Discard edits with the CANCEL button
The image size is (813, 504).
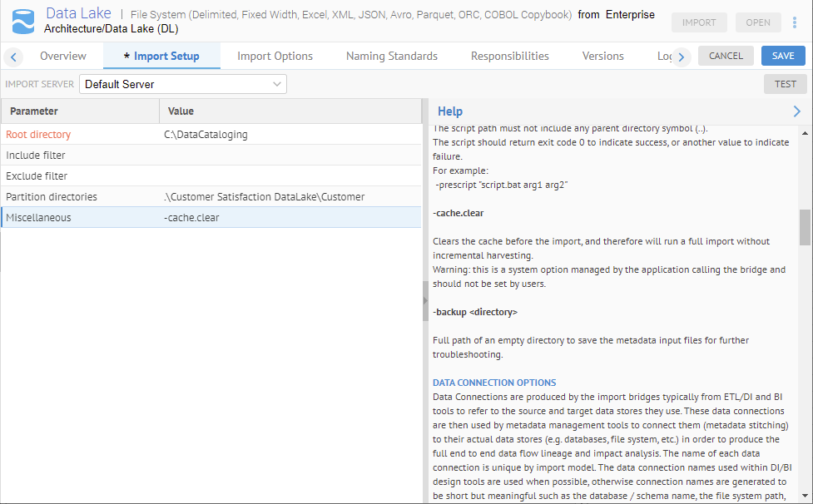point(725,56)
